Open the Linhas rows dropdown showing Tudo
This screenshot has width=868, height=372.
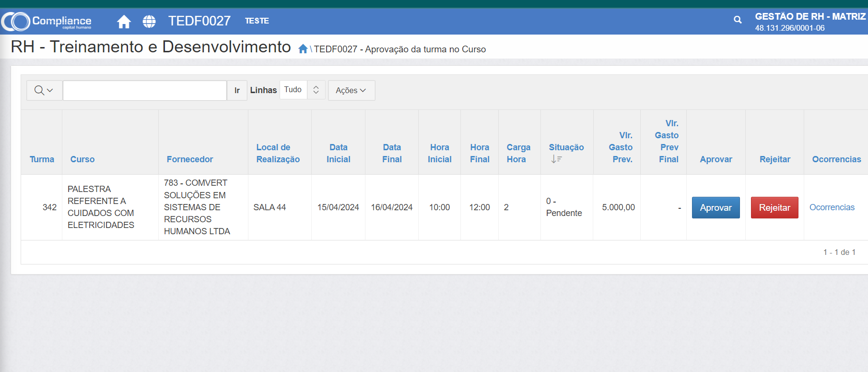[x=302, y=90]
